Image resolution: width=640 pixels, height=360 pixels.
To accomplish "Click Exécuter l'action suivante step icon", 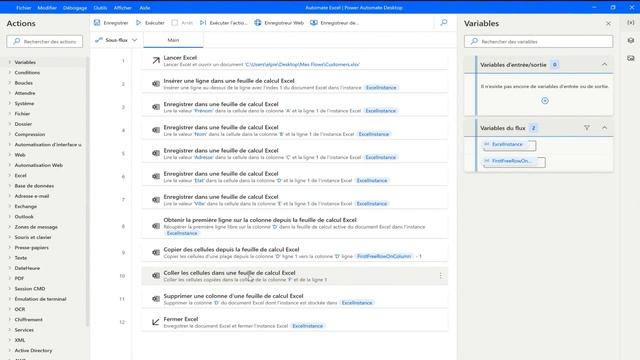I will [203, 23].
